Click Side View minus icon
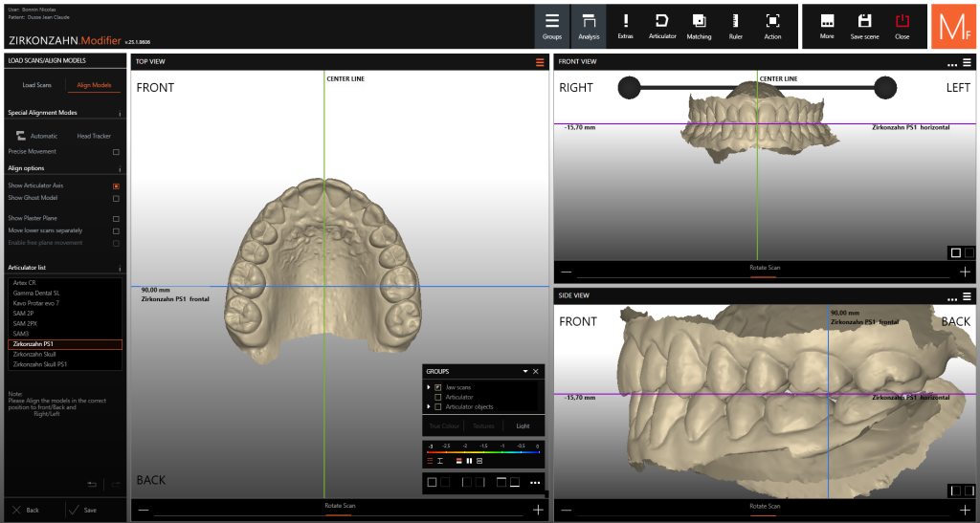The image size is (980, 523). click(566, 510)
